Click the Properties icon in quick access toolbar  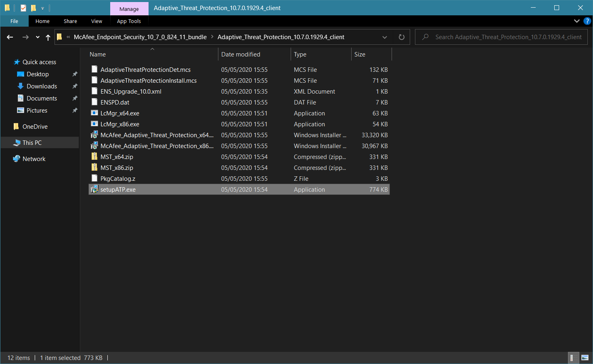[x=23, y=8]
